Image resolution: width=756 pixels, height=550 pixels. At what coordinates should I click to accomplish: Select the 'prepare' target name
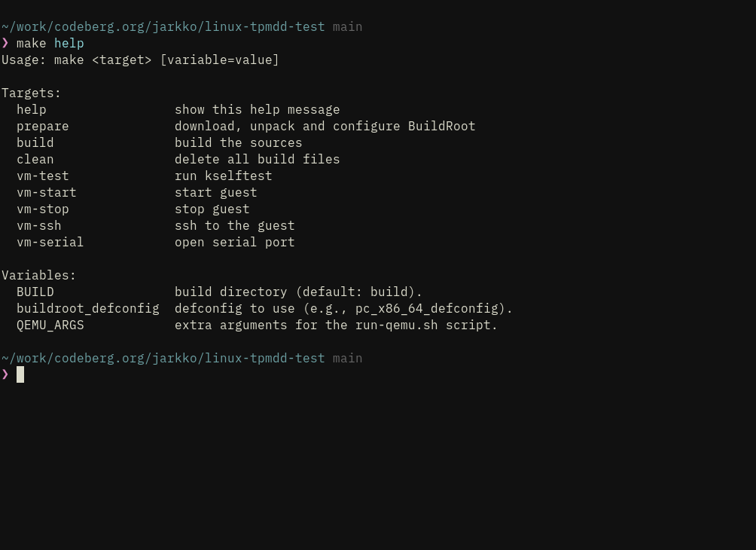42,127
